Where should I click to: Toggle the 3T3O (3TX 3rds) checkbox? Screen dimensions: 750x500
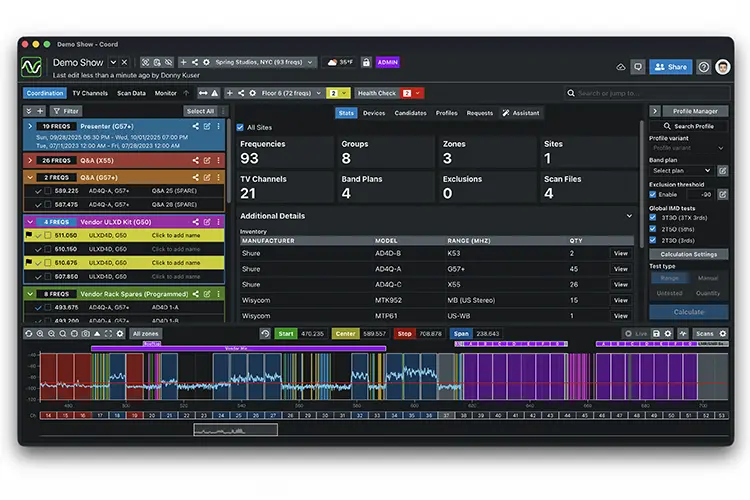[x=653, y=217]
